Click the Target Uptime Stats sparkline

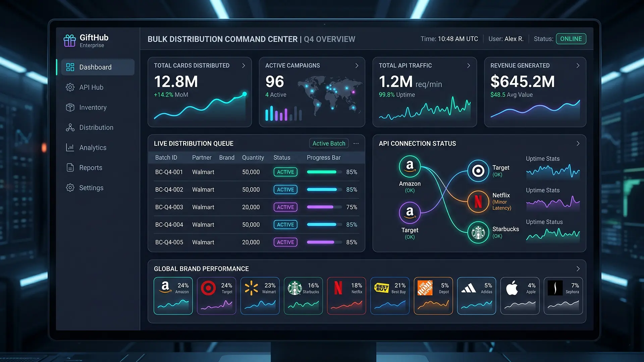point(553,171)
